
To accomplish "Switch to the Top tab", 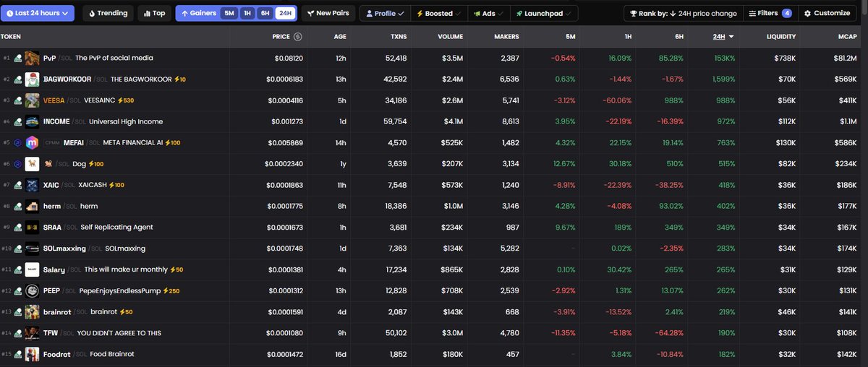I will tap(154, 13).
